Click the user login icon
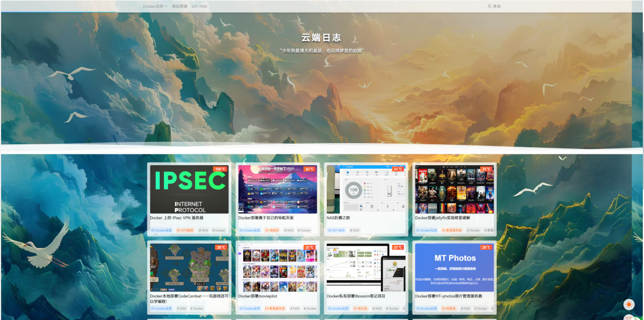Viewport: 644px width, 320px height. coord(489,6)
